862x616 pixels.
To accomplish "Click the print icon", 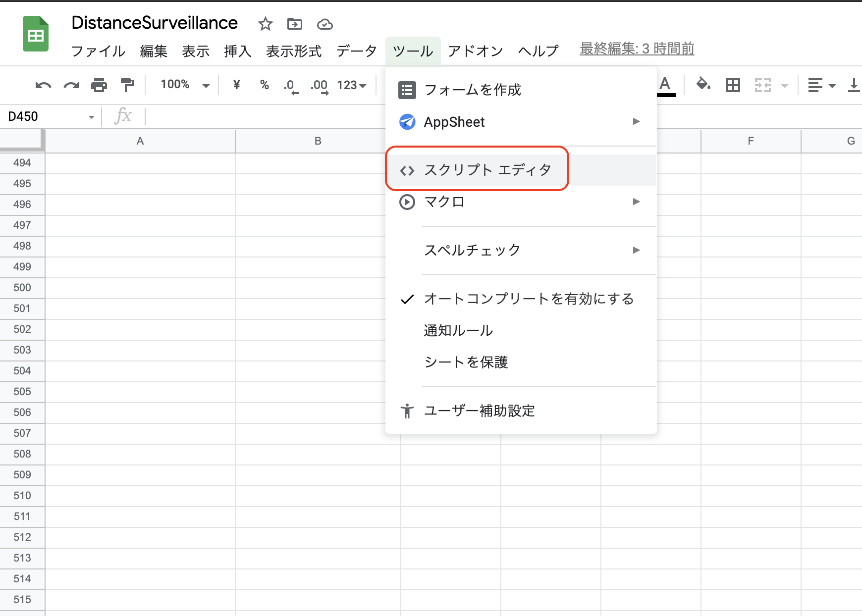I will point(99,85).
